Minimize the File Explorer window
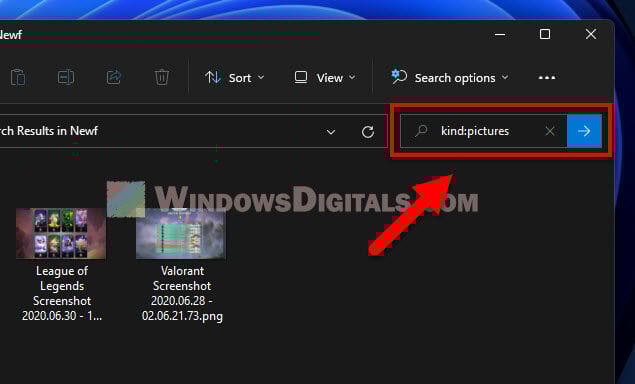The image size is (635, 384). tap(500, 34)
